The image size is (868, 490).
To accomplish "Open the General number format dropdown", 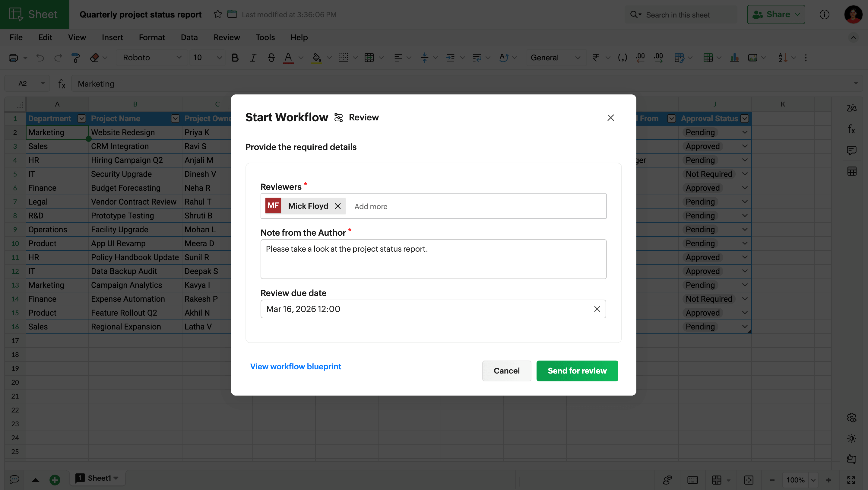I will point(578,58).
